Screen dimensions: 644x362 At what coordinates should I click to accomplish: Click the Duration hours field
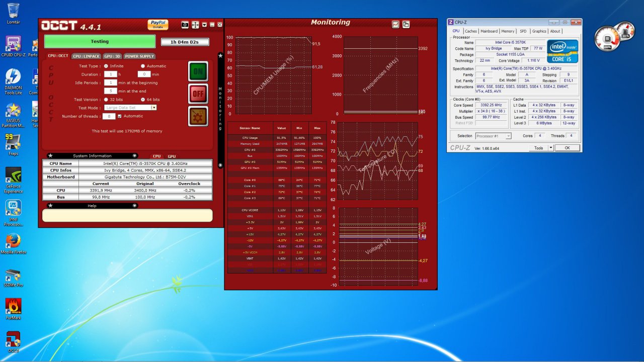click(110, 74)
